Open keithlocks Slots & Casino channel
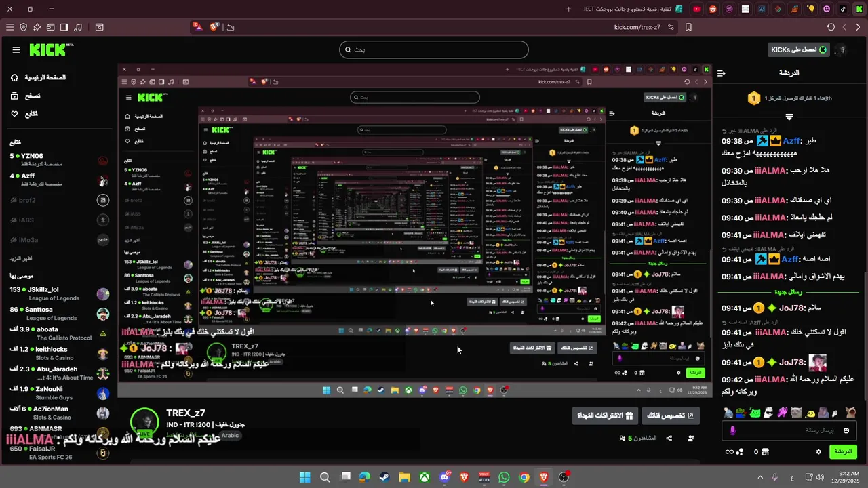The width and height of the screenshot is (868, 488). [x=58, y=353]
